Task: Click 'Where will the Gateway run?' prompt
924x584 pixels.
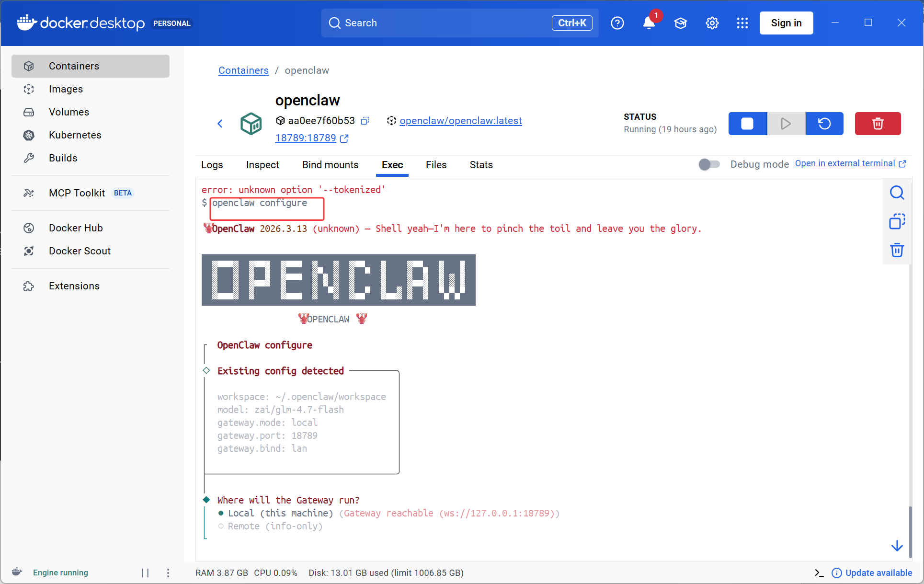Action: click(x=288, y=500)
